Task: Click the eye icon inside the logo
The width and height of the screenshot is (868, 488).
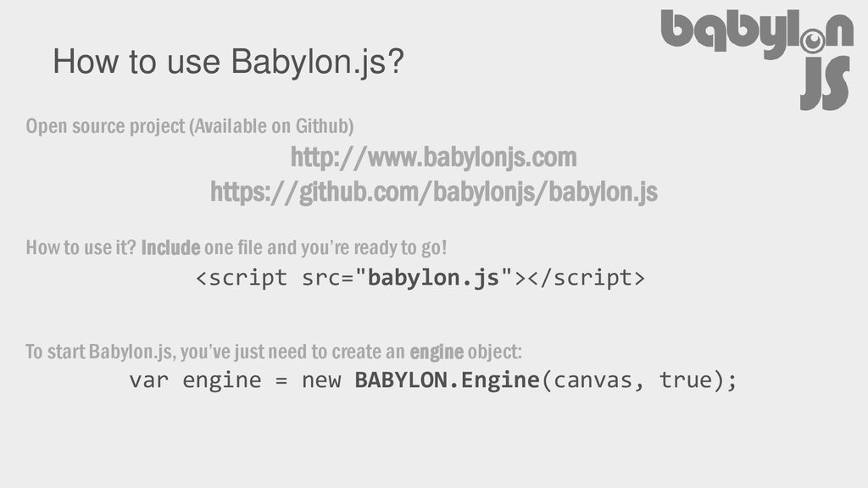Action: 813,41
